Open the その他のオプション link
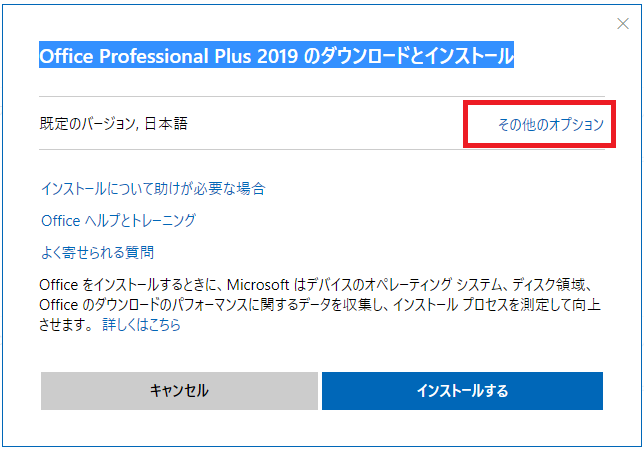 point(551,125)
